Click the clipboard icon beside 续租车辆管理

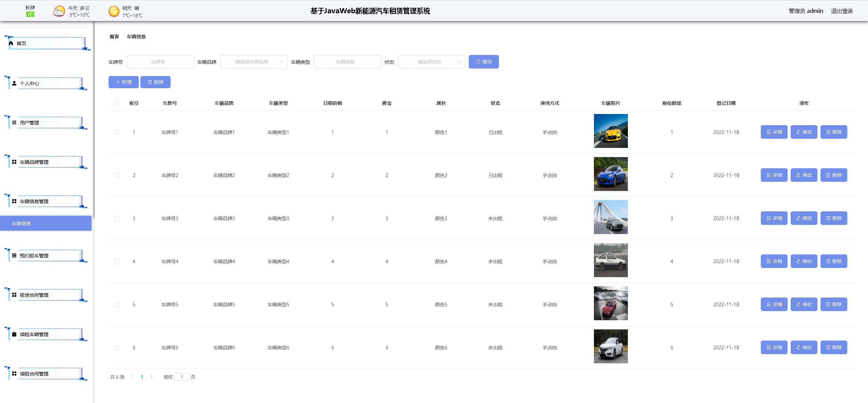coord(14,334)
